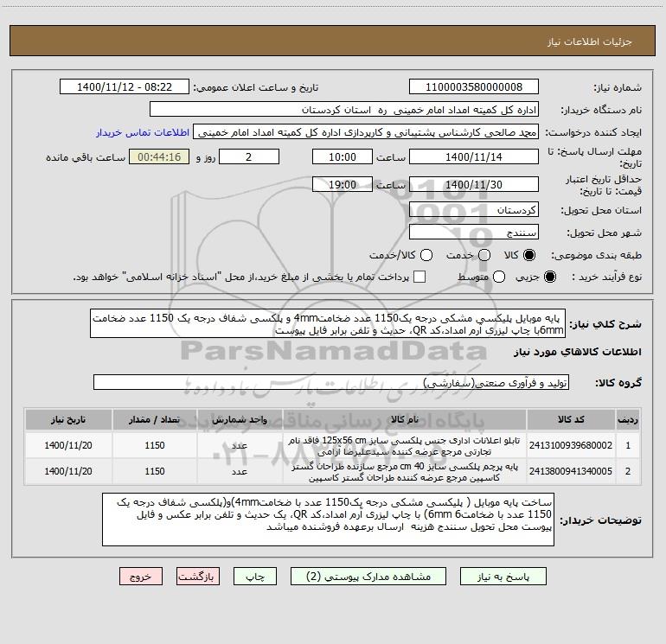
Task: Select the متوسط purchase type radio
Action: coord(499,277)
